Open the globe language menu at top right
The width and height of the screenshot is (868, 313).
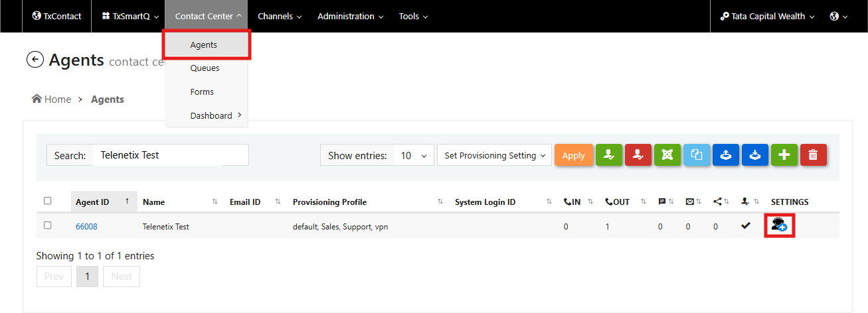839,16
